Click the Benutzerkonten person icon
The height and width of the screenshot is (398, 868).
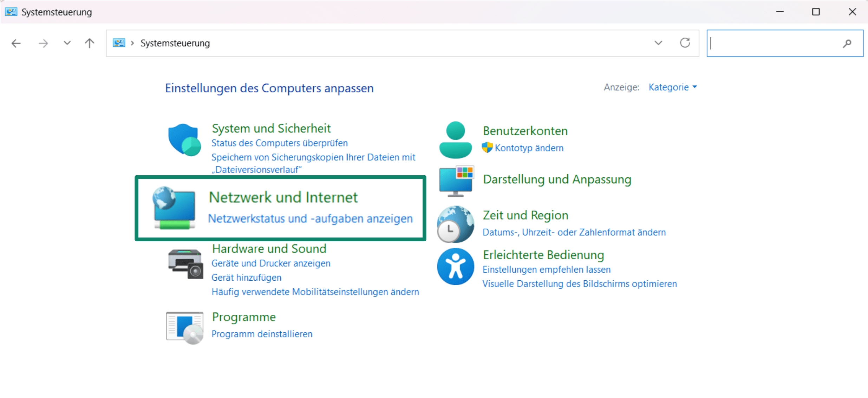[455, 139]
